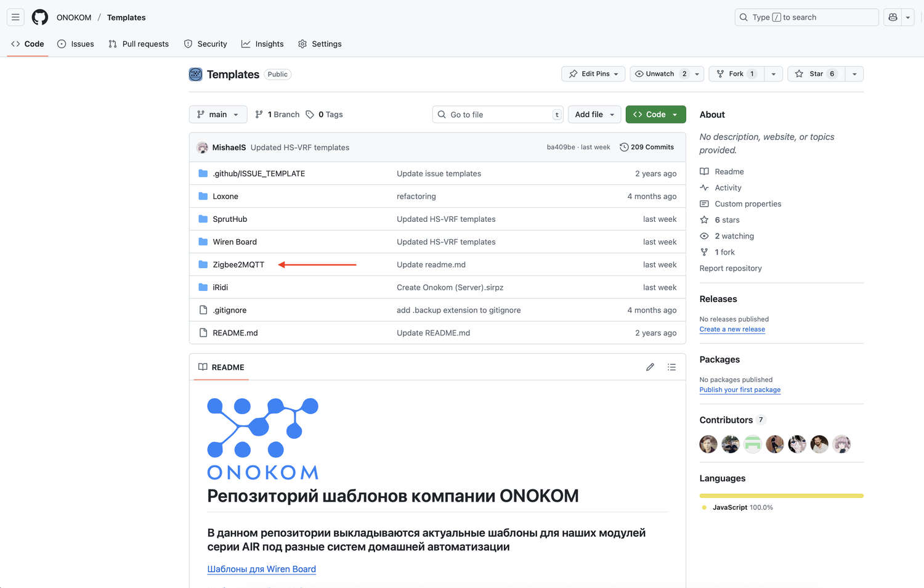Screen dimensions: 924x588
Task: Click the Loxone folder icon
Action: (203, 197)
